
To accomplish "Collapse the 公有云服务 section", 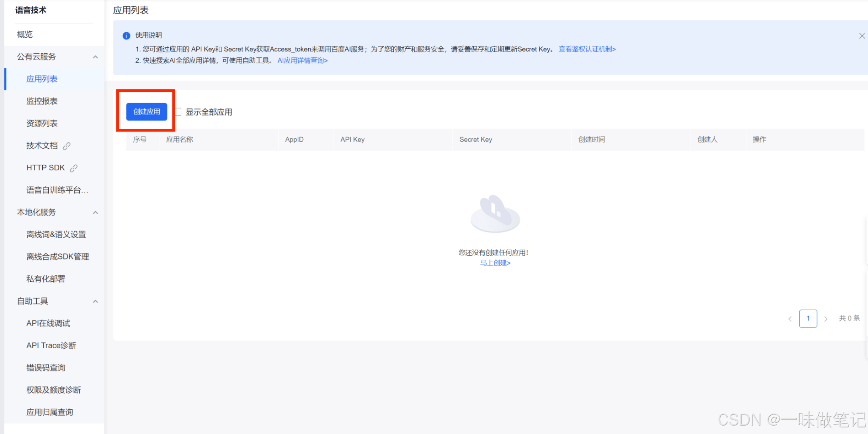I will point(95,57).
